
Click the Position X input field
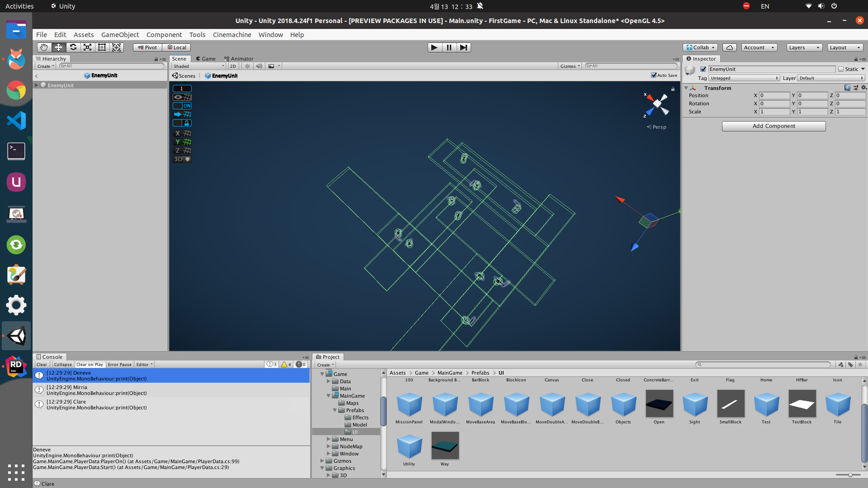tap(774, 95)
